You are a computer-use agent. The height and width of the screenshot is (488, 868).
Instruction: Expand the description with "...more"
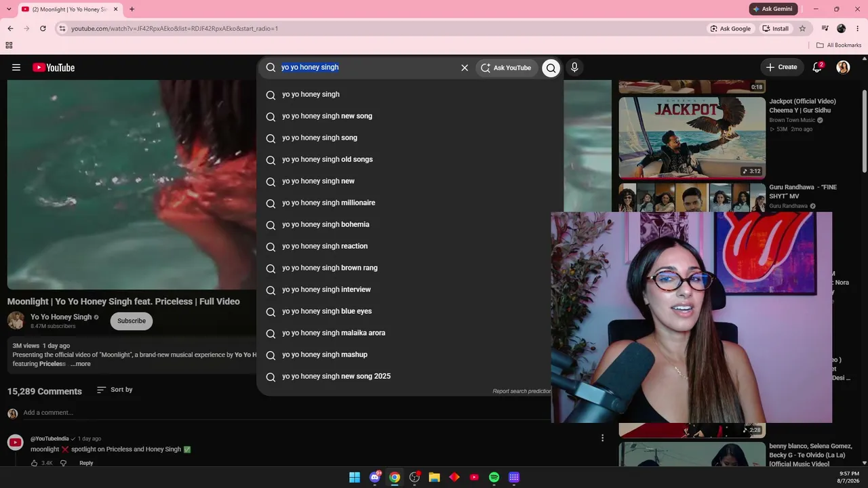tap(80, 364)
